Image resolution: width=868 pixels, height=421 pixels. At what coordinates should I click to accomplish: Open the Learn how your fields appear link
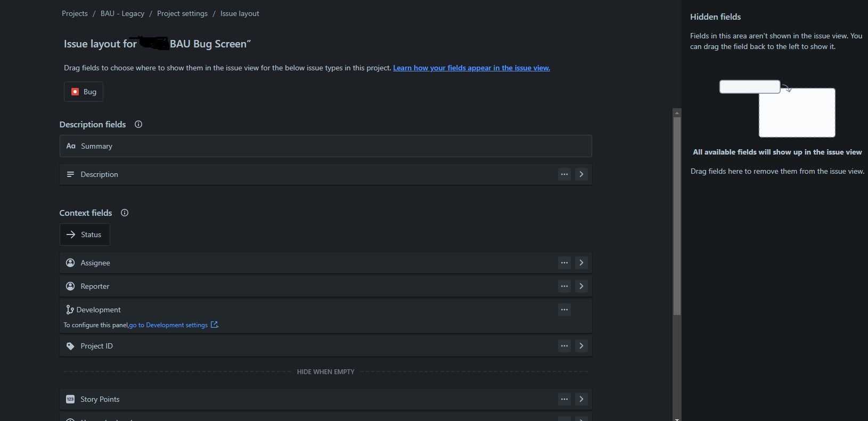tap(471, 68)
